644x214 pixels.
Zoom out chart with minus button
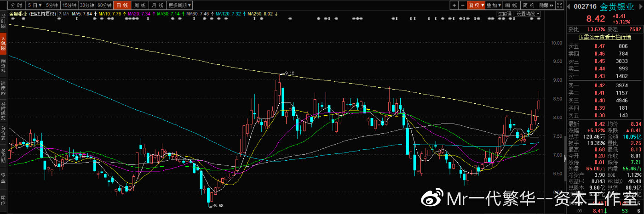tap(462, 5)
